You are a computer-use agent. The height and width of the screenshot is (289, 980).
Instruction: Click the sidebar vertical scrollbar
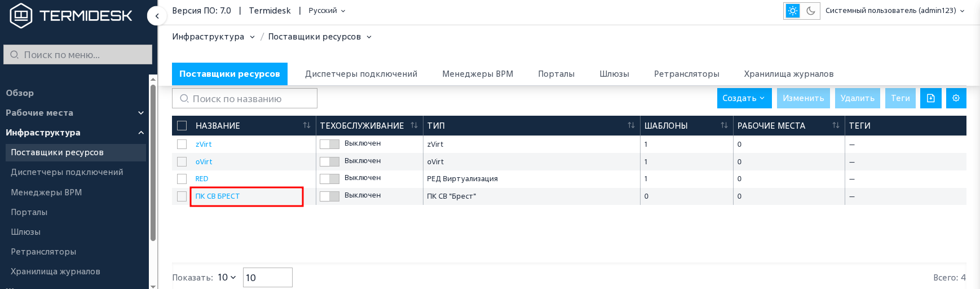(x=153, y=163)
